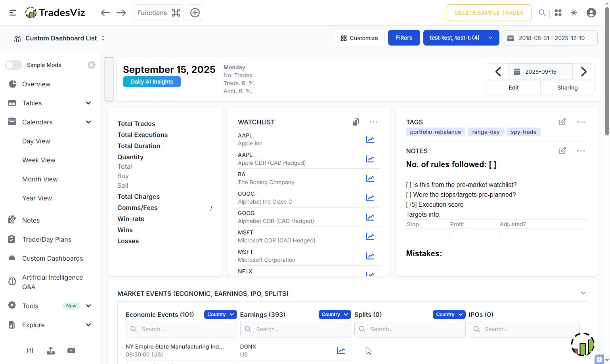
Task: Open the user account avatar icon
Action: (591, 13)
